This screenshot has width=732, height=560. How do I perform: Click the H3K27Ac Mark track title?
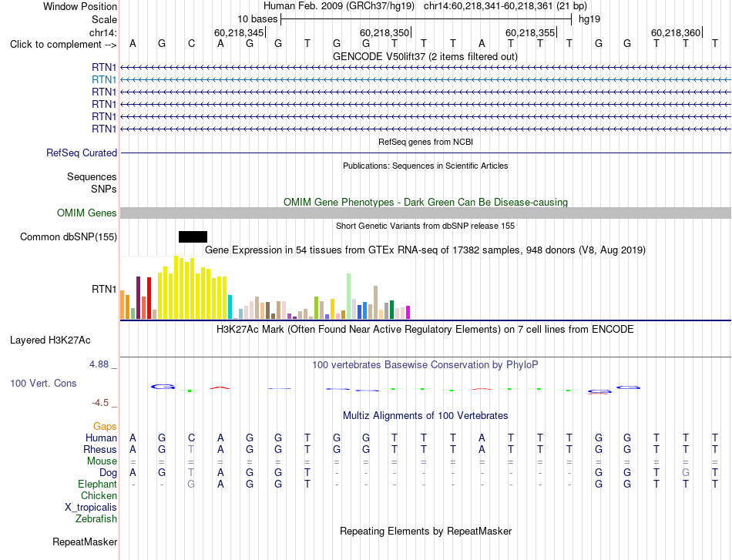tap(425, 330)
